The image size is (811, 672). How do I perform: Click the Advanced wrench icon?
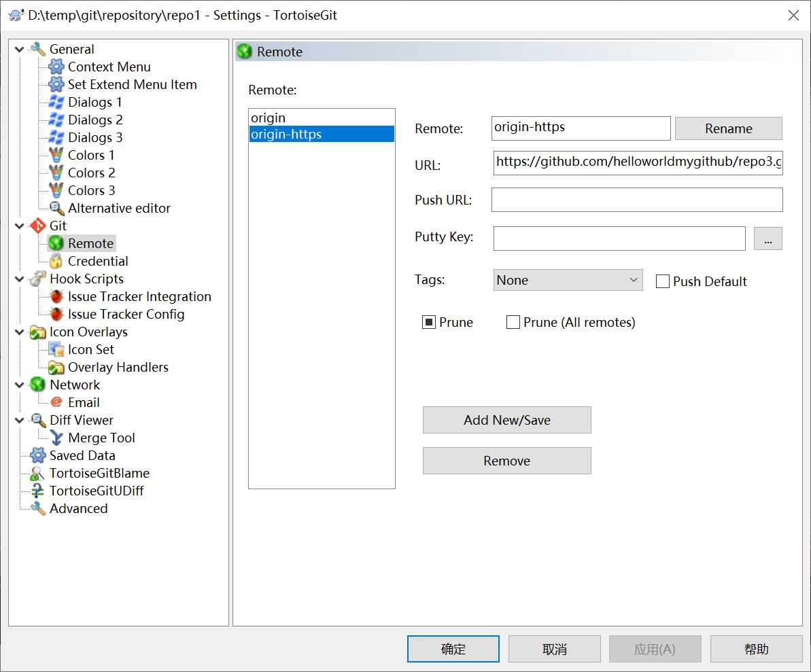pyautogui.click(x=38, y=509)
